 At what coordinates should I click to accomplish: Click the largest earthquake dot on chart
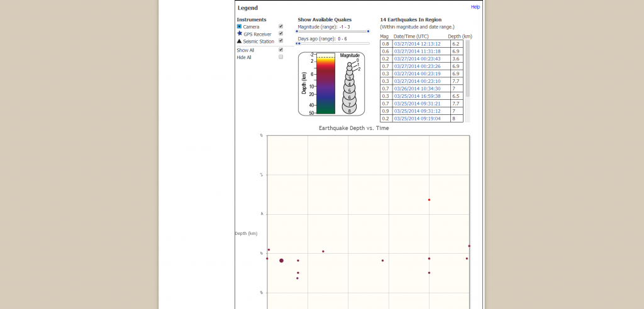click(281, 260)
